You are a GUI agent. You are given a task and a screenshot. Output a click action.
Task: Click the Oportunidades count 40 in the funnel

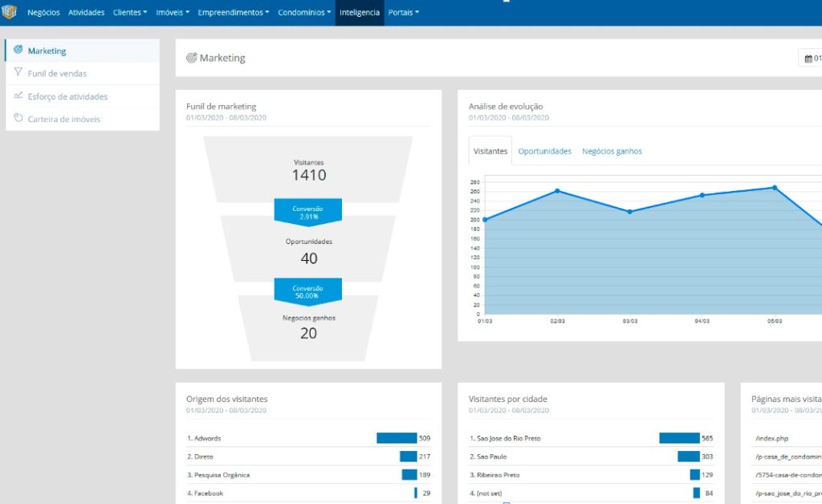point(309,258)
